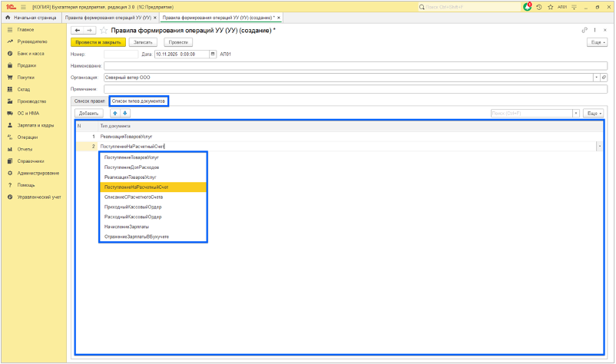Open the Еще menu above the table

[x=593, y=113]
